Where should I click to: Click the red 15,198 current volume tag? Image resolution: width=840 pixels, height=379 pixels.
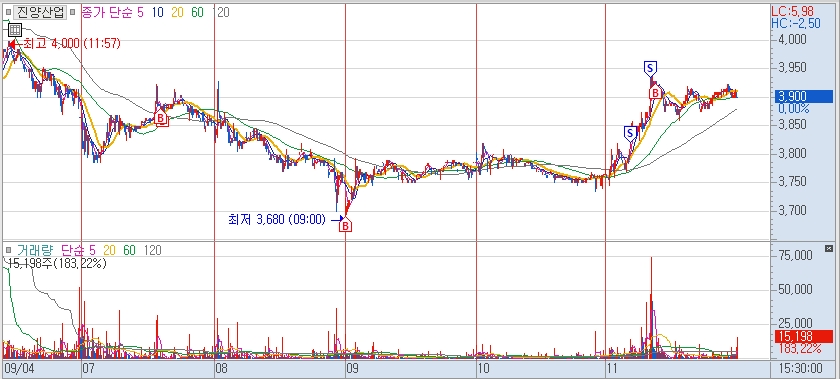click(x=804, y=337)
